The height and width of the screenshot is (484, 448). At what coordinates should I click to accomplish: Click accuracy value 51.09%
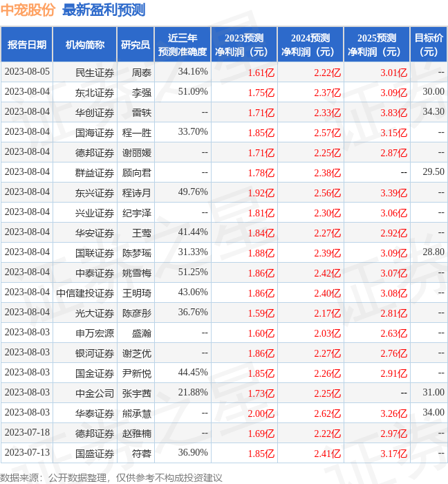click(193, 92)
